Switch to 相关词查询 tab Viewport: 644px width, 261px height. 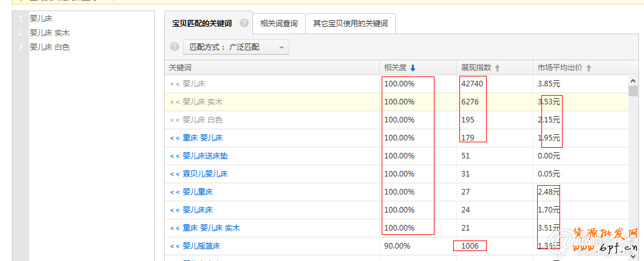(278, 24)
